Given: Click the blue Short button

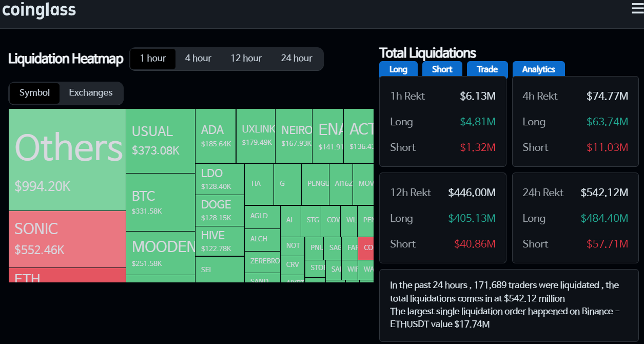Looking at the screenshot, I should coord(442,69).
